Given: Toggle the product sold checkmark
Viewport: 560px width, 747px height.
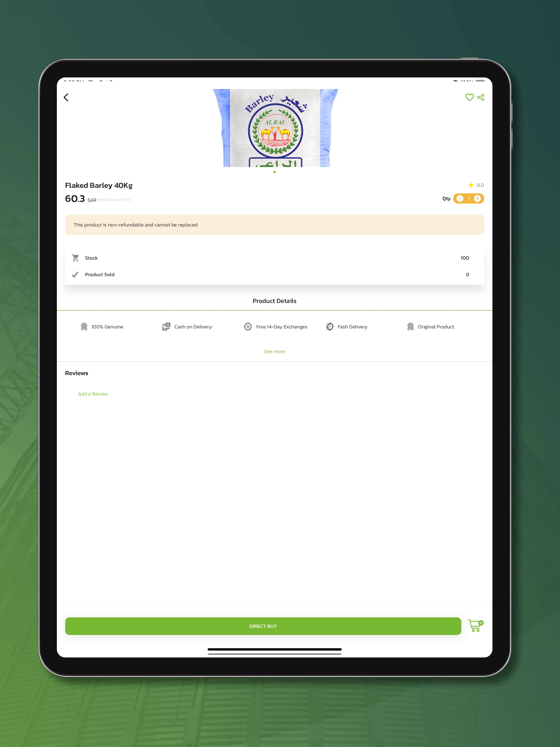Looking at the screenshot, I should pos(75,274).
